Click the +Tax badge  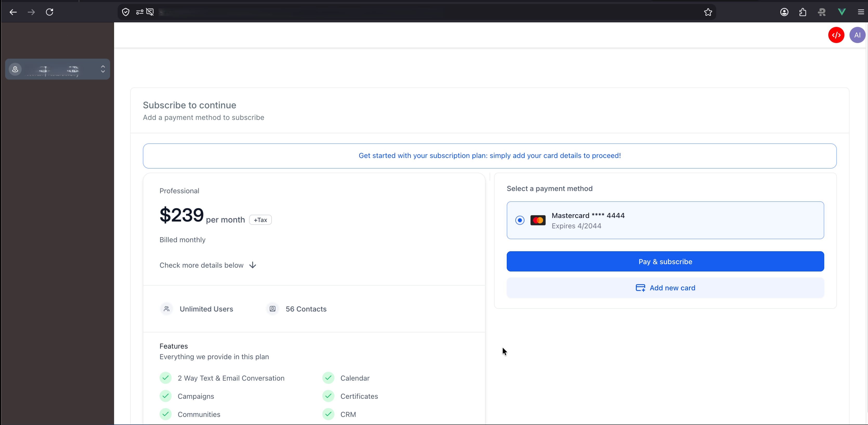coord(260,220)
